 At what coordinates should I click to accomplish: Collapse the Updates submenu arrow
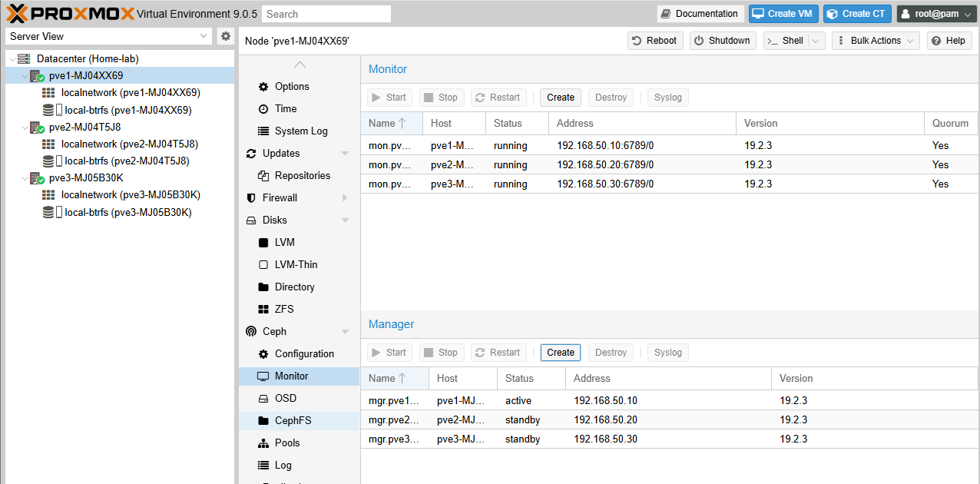coord(345,154)
